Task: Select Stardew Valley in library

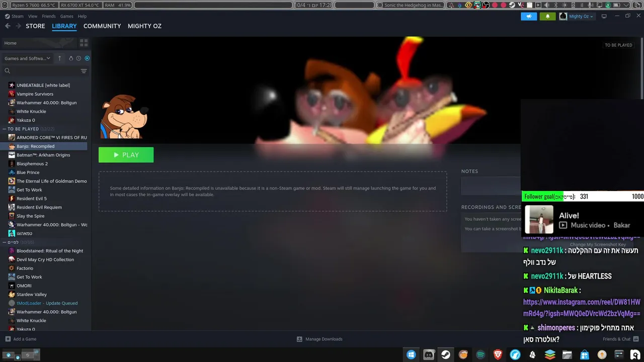Action: point(32,295)
